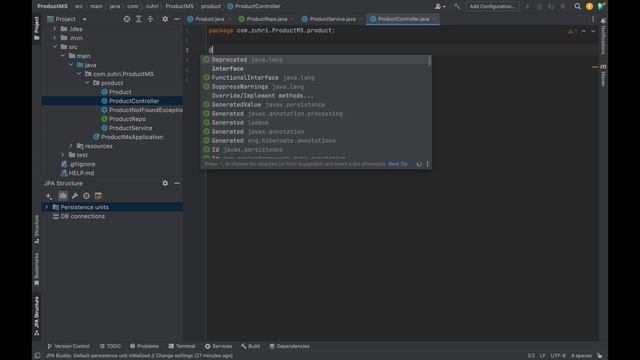Open the Project view dropdown arrow

[84, 19]
